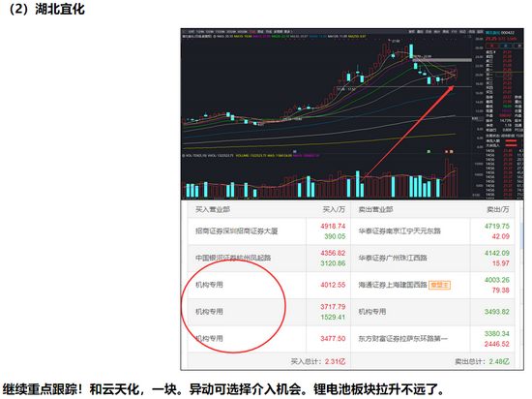Click 机构专用 in the sell column
This screenshot has height=399, width=532.
coord(372,312)
